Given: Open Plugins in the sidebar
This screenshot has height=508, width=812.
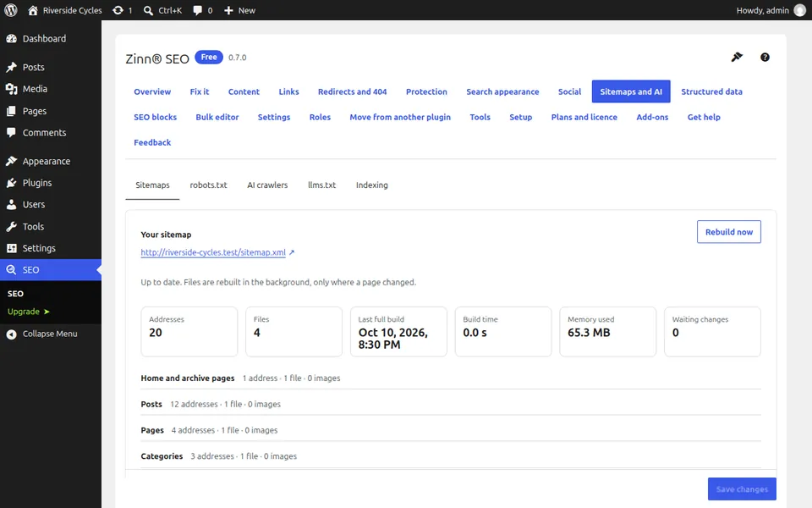Looking at the screenshot, I should [x=51, y=183].
